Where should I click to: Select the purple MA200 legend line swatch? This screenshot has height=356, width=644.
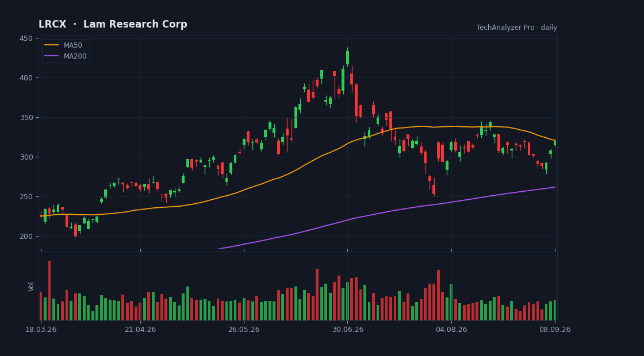pos(51,56)
